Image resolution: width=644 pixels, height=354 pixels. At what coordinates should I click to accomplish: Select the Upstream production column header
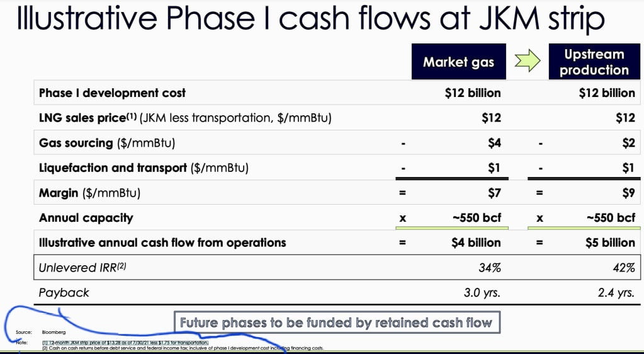[594, 62]
